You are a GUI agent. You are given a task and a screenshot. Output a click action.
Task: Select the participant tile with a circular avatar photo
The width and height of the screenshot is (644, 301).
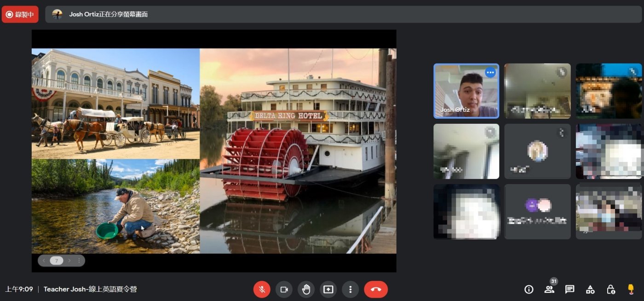pyautogui.click(x=537, y=151)
